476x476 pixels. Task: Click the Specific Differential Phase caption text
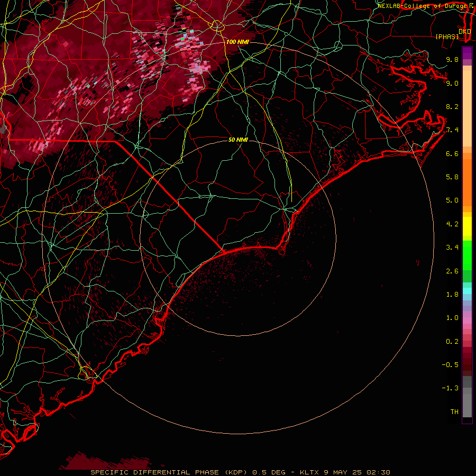[240, 472]
